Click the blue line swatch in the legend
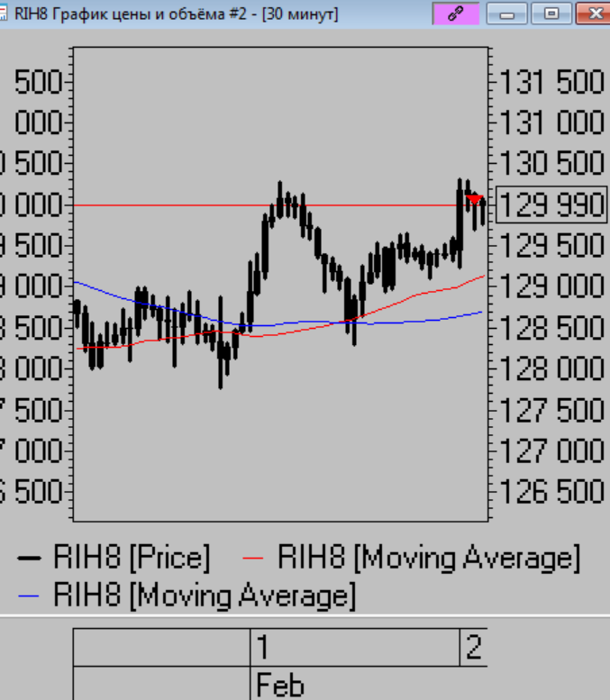This screenshot has width=610, height=700. pyautogui.click(x=29, y=595)
